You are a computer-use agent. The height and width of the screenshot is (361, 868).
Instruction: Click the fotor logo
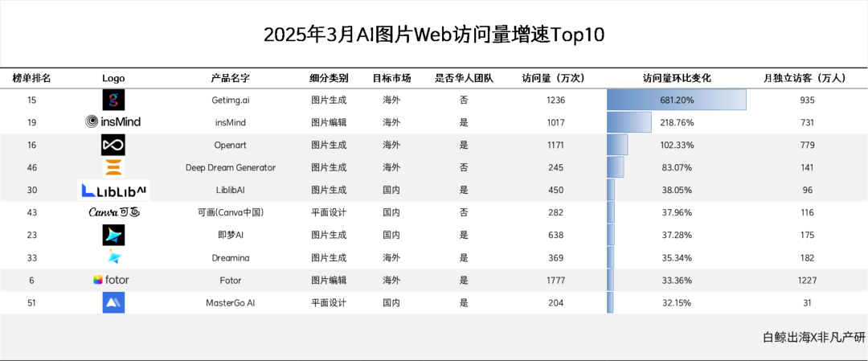click(111, 280)
